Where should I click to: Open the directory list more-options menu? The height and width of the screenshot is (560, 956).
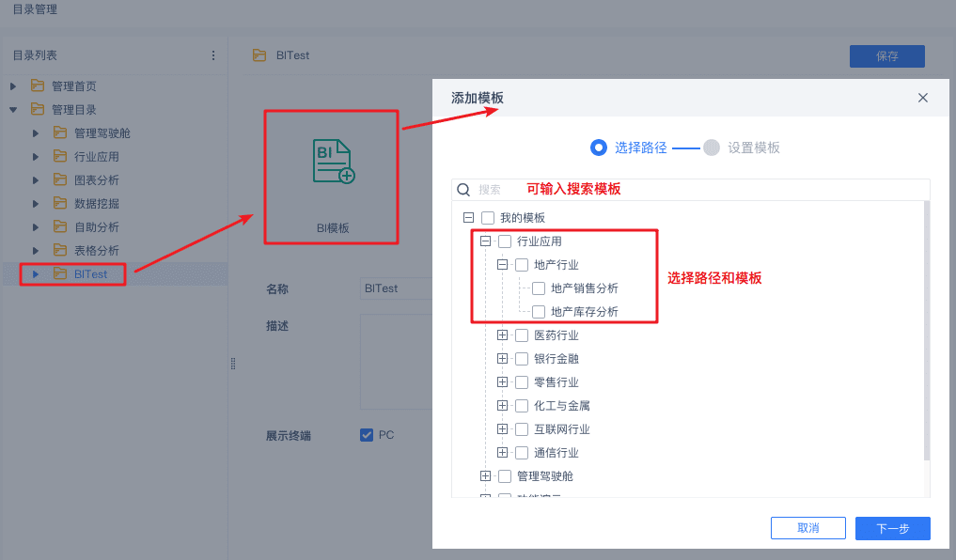pos(212,55)
